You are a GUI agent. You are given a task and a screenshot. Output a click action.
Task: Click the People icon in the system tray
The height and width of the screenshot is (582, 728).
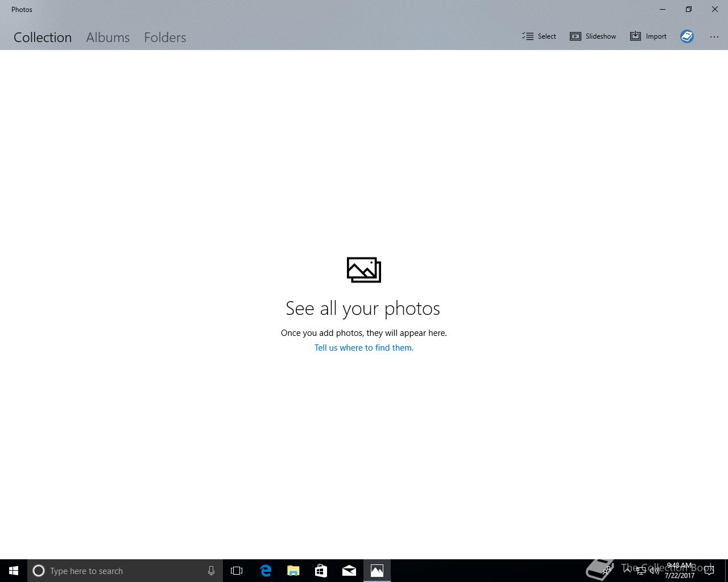[607, 569]
